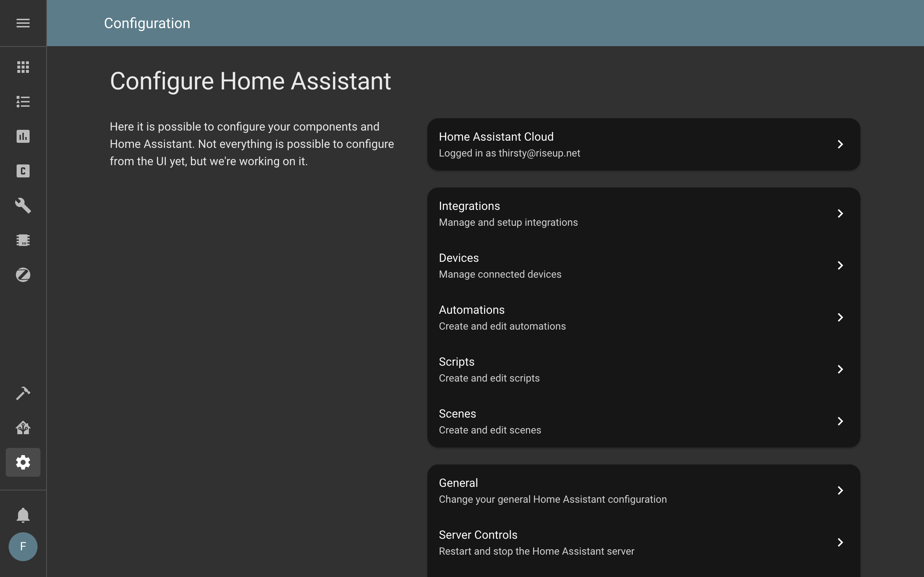The height and width of the screenshot is (577, 924).
Task: Open the hardware chip icon
Action: 22,240
